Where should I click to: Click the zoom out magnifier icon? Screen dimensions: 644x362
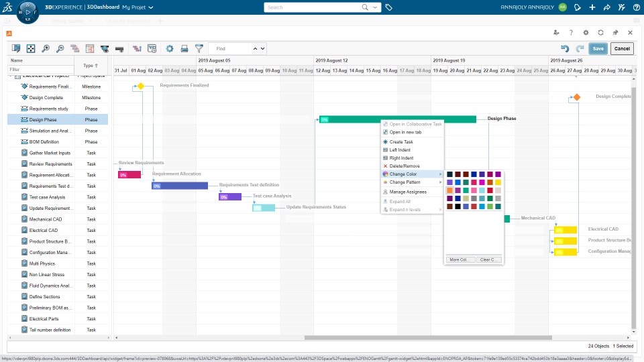click(x=60, y=49)
